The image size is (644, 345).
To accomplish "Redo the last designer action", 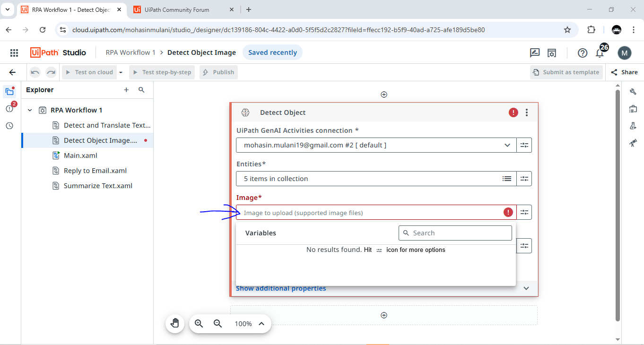I will pos(51,72).
